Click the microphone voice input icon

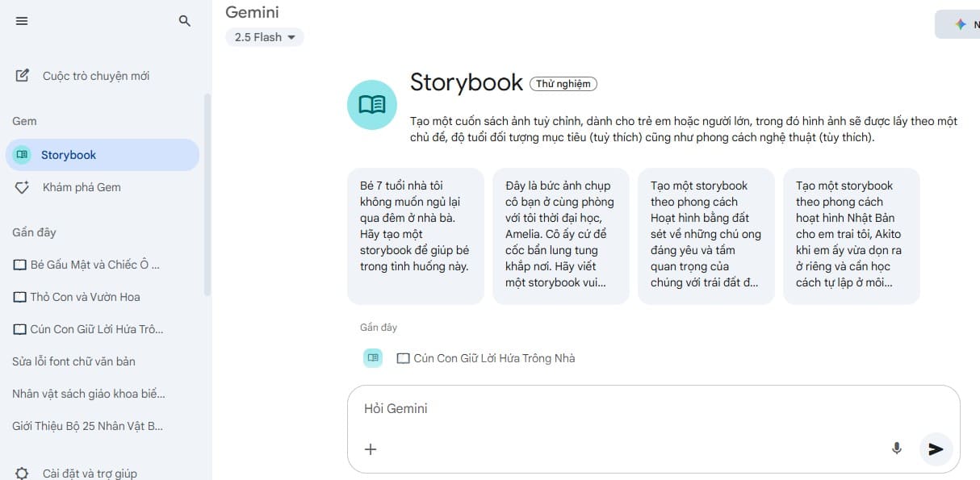(896, 449)
